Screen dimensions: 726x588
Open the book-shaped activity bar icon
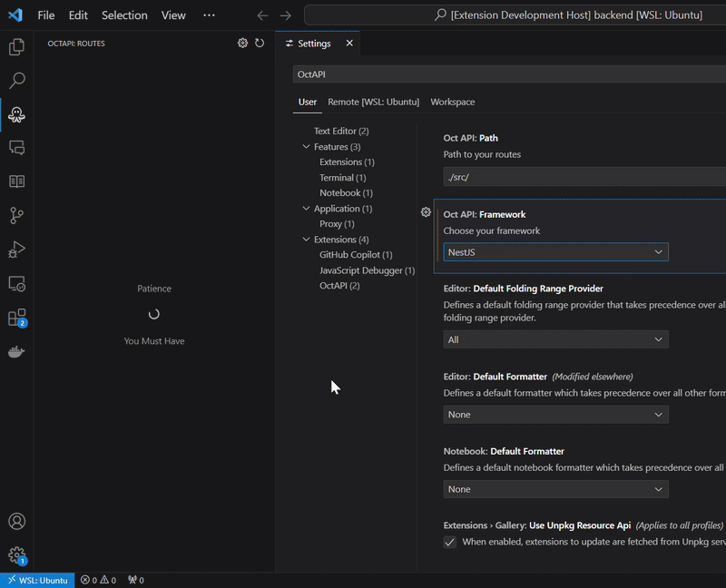pos(16,181)
